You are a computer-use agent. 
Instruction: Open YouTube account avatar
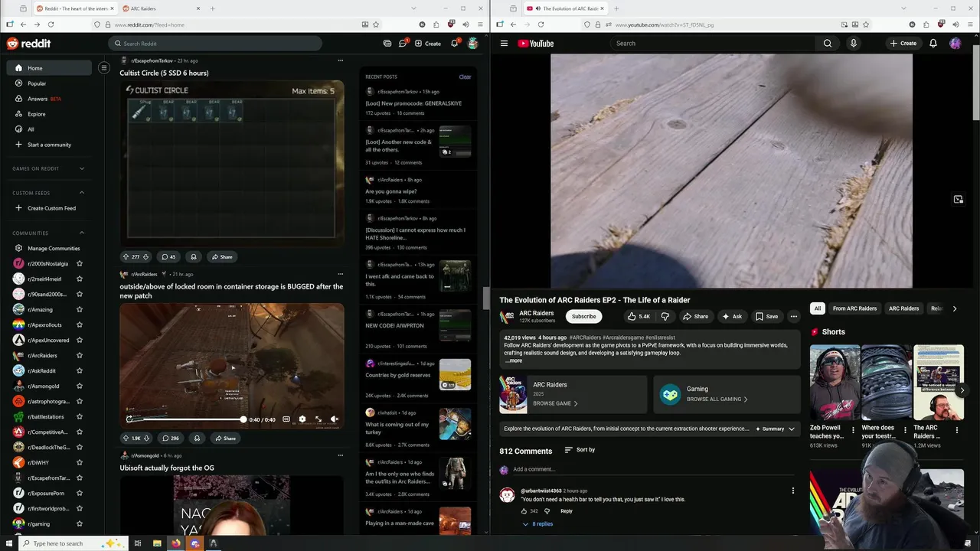[x=955, y=44]
